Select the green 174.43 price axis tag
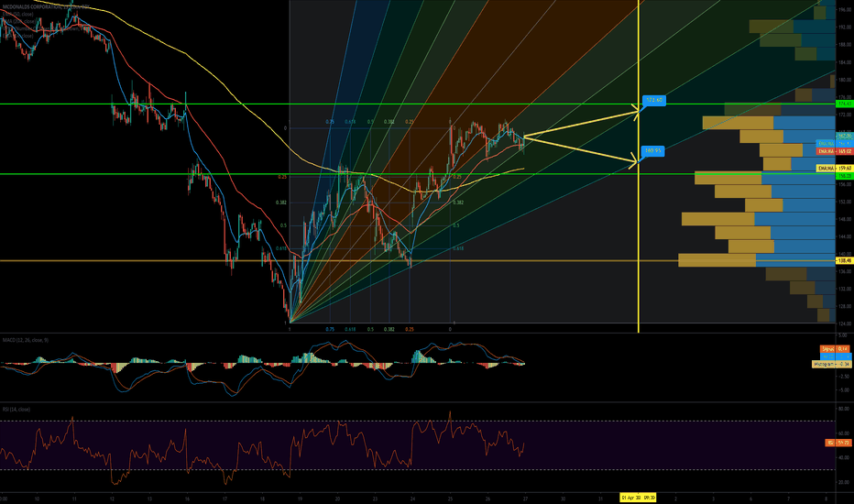854x504 pixels. point(844,104)
